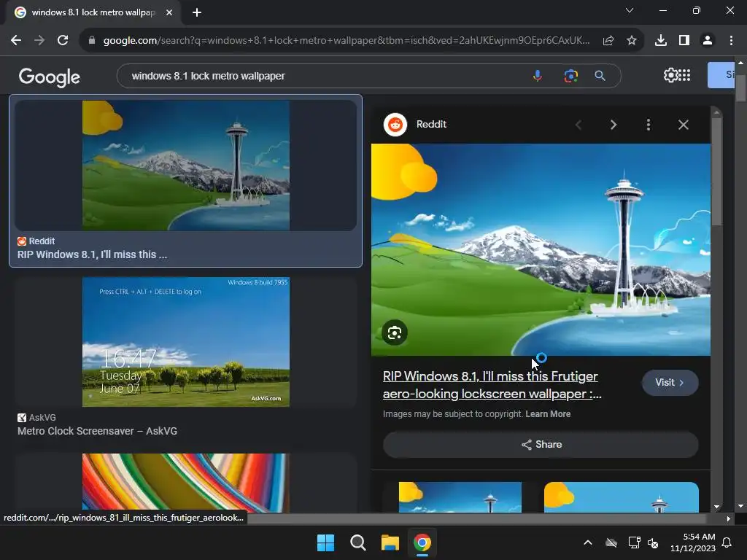Click the horizontal scrollbar right arrow
Image resolution: width=747 pixels, height=560 pixels.
[x=729, y=518]
